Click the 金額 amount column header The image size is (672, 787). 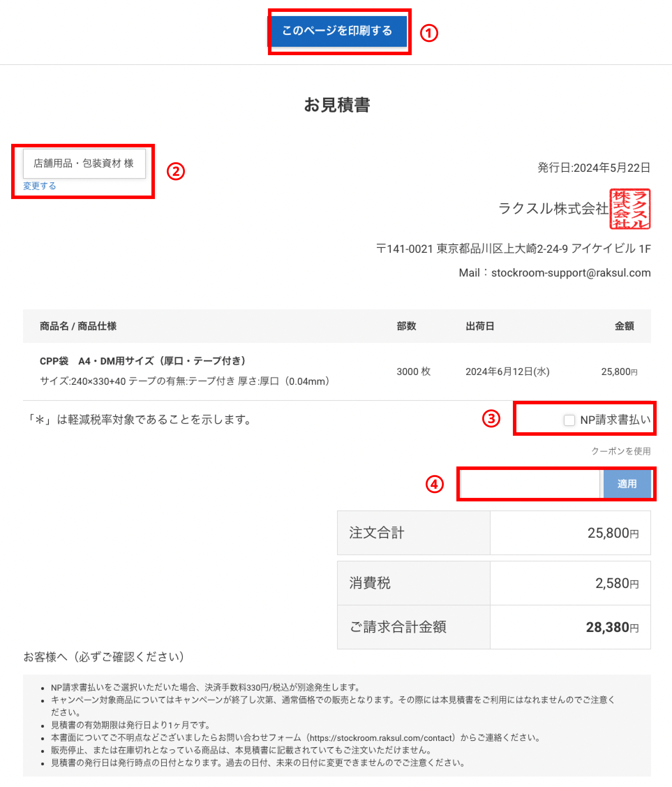(x=625, y=326)
